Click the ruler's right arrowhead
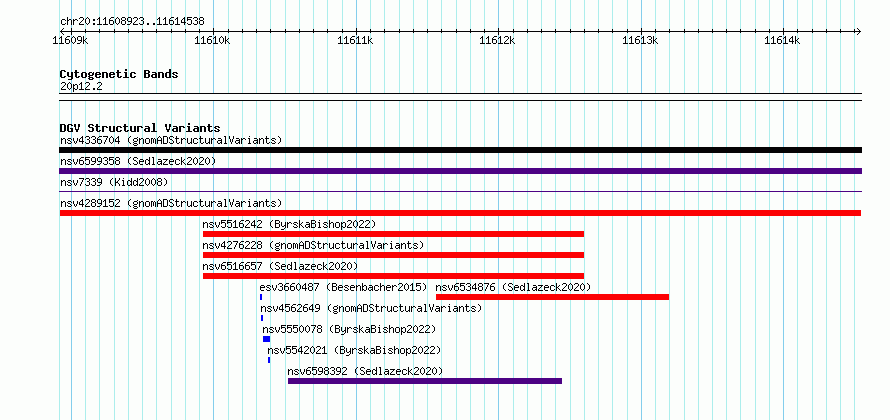Image resolution: width=890 pixels, height=420 pixels. (859, 31)
